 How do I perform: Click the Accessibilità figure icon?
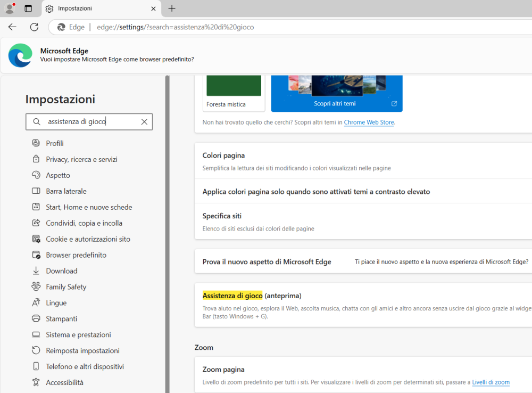coord(36,382)
